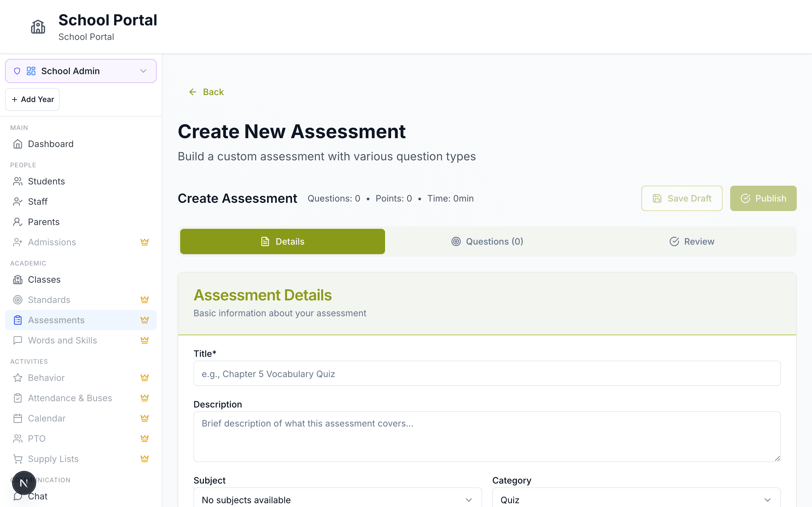Click the crown icon next to Admissions
Viewport: 812px width, 507px height.
click(x=145, y=242)
